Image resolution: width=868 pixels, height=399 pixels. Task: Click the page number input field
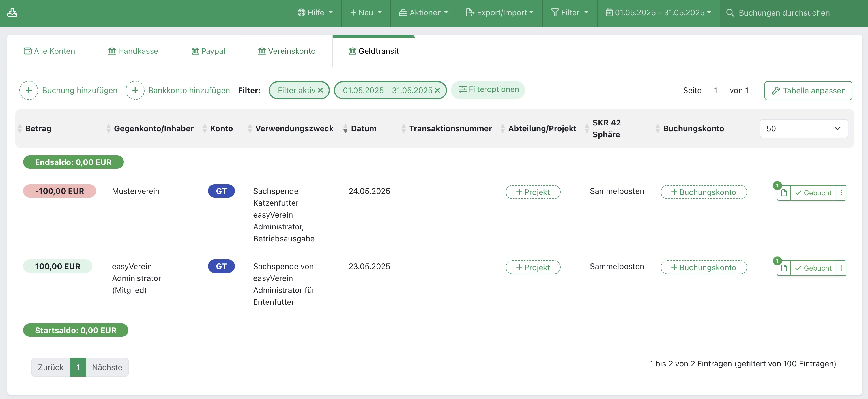[715, 90]
